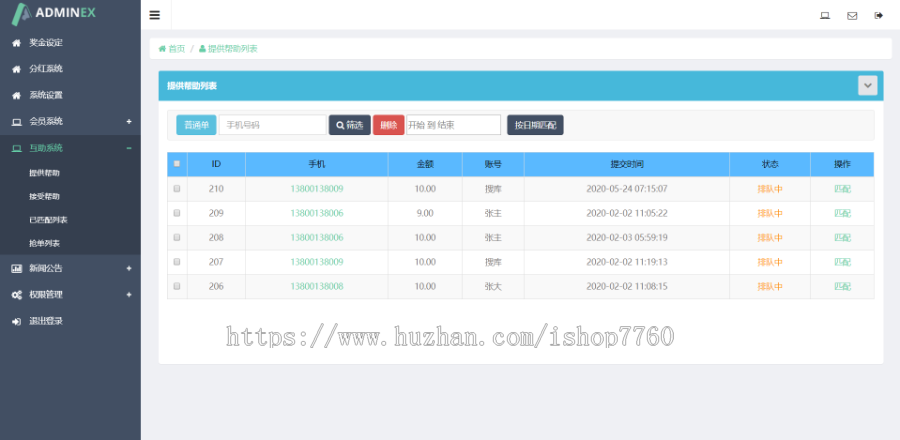Check the box for row ID 208
Screen dimensions: 900x440
[177, 237]
